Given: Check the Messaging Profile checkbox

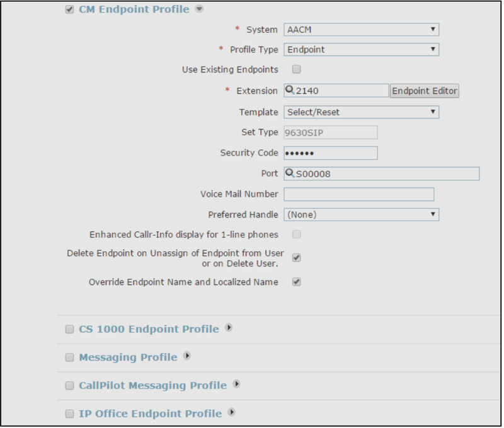Looking at the screenshot, I should pyautogui.click(x=69, y=357).
